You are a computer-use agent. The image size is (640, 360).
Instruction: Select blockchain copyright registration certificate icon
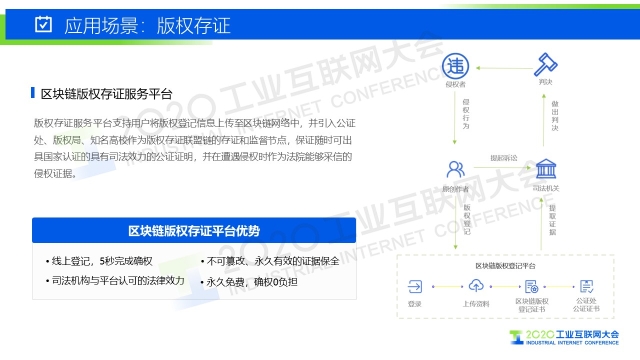(x=531, y=287)
